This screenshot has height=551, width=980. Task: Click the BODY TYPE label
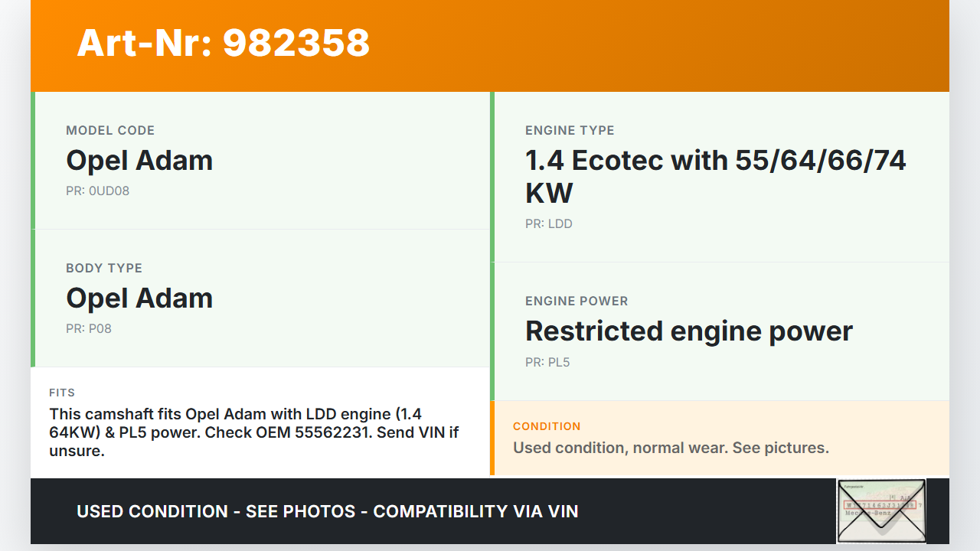tap(104, 269)
